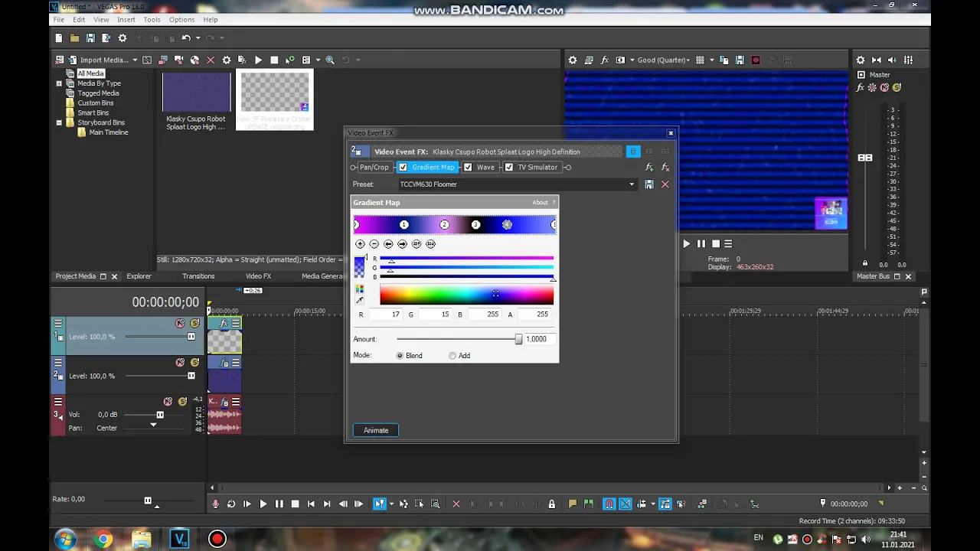
Task: Switch to the Explorer tab
Action: click(139, 276)
